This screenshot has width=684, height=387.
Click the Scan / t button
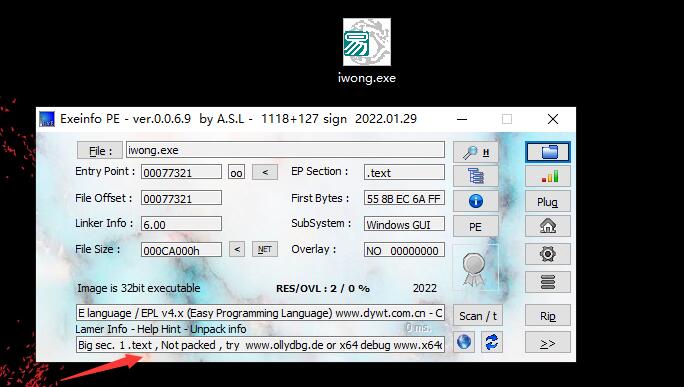click(x=478, y=316)
